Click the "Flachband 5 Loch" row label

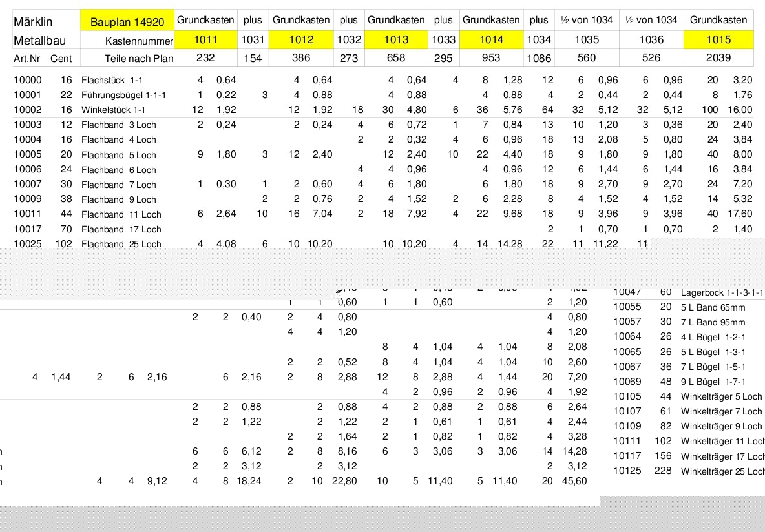pyautogui.click(x=118, y=154)
